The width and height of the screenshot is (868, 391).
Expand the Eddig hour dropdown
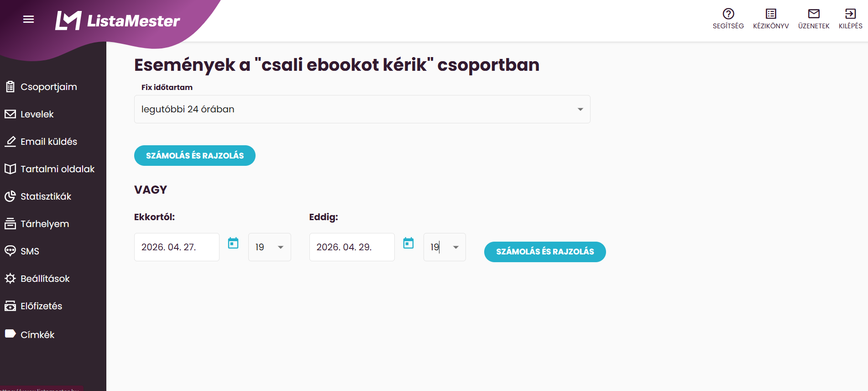click(444, 247)
